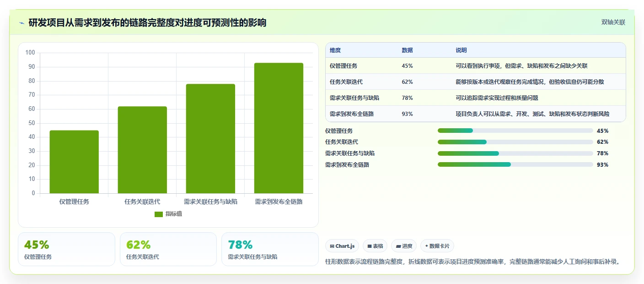Open the 62% 任务关联迭代 data card
This screenshot has height=284, width=644.
tap(168, 249)
